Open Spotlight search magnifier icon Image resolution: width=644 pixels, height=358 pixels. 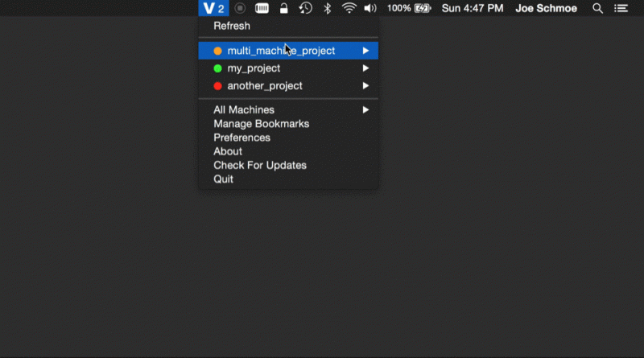[597, 8]
